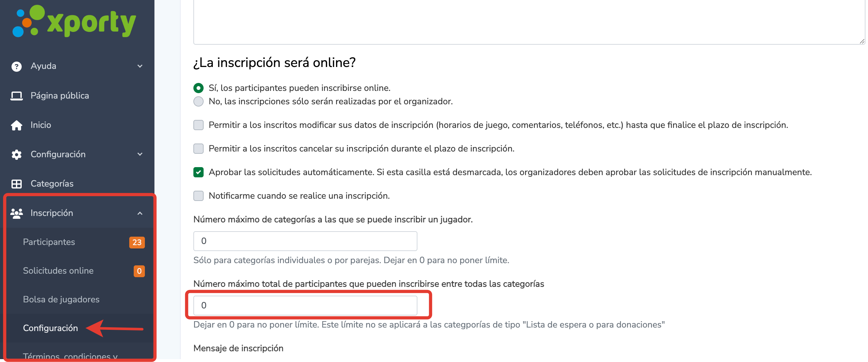Click the xporty logo

coord(74,22)
